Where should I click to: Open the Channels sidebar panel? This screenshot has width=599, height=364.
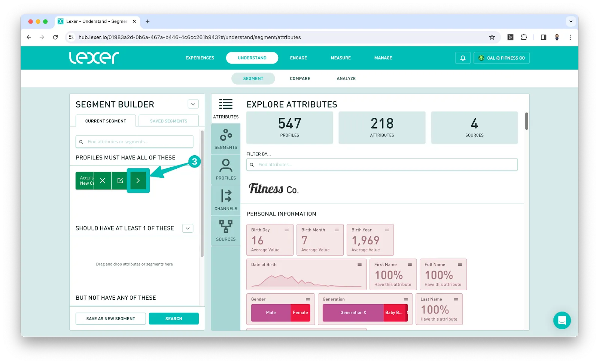(x=226, y=201)
